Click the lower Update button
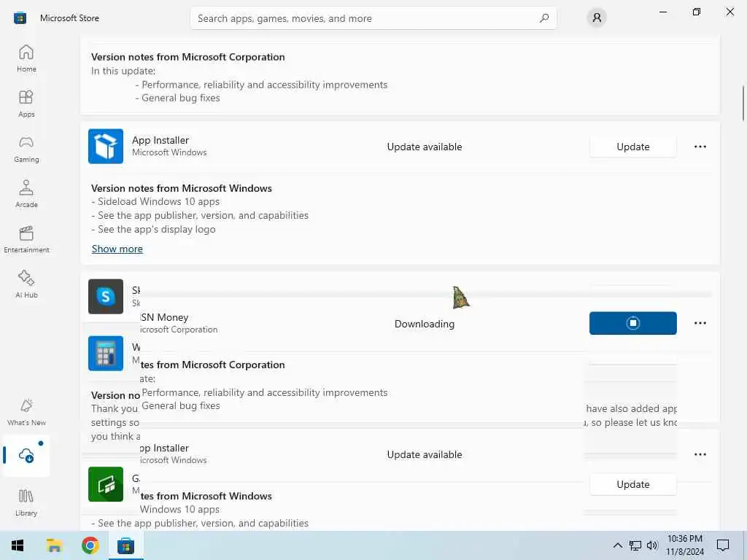Image resolution: width=747 pixels, height=560 pixels. point(632,484)
